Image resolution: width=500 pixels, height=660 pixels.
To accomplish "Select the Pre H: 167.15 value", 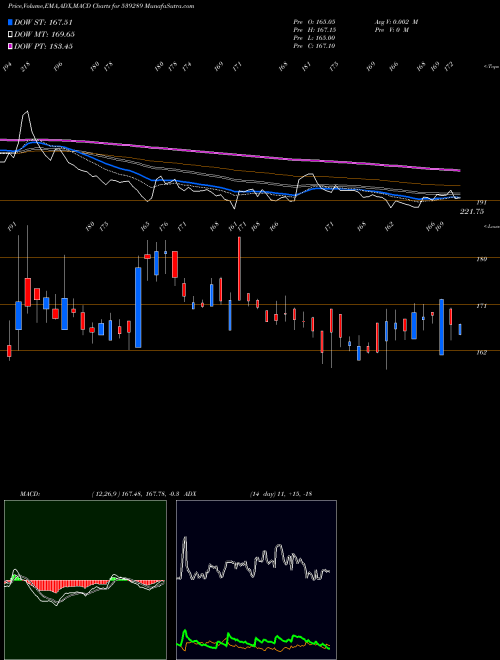I will (314, 30).
